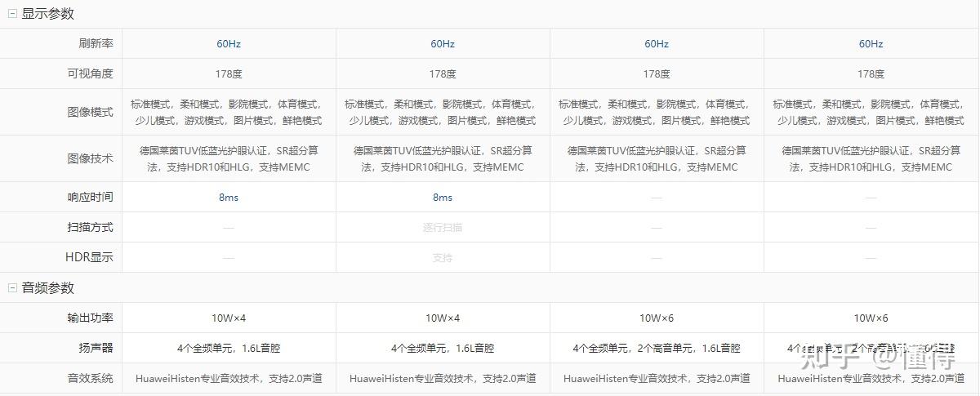The image size is (980, 396).
Task: Click 178度 in the first product column
Action: 229,73
